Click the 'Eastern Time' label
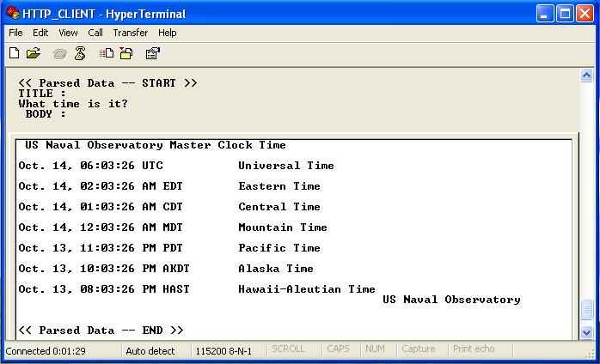The image size is (600, 364). tap(279, 186)
